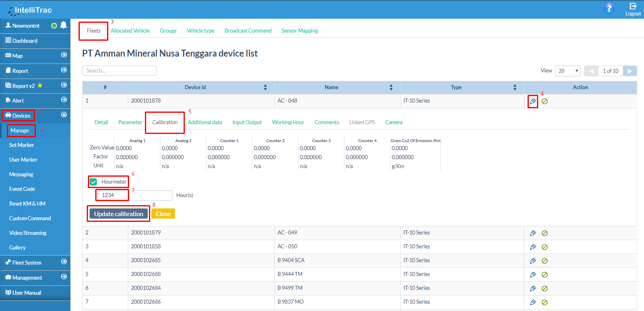
Task: Click Update calibration button
Action: coord(118,214)
